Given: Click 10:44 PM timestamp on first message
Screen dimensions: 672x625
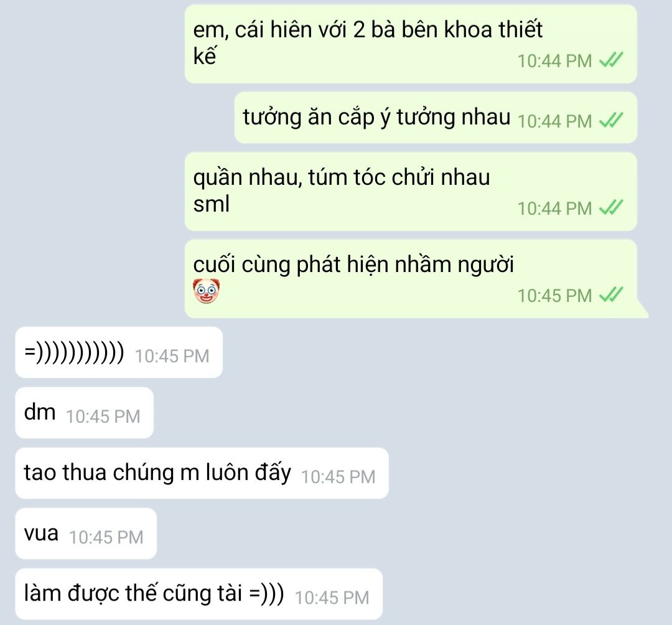Looking at the screenshot, I should click(554, 61).
